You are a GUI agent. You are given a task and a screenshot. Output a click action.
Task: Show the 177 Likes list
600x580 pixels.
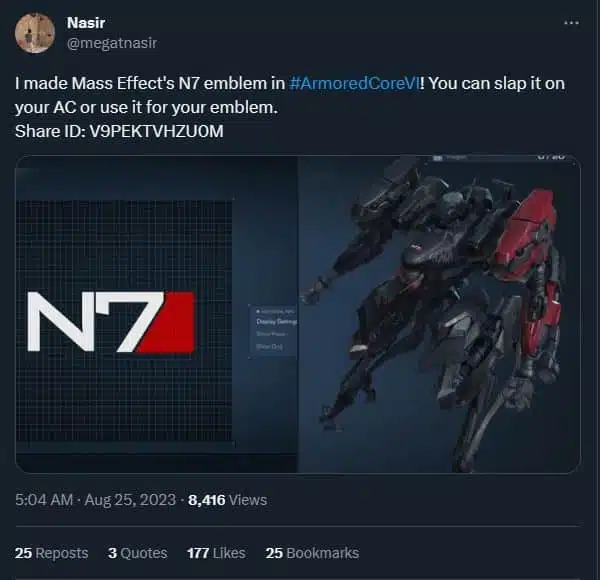[216, 553]
